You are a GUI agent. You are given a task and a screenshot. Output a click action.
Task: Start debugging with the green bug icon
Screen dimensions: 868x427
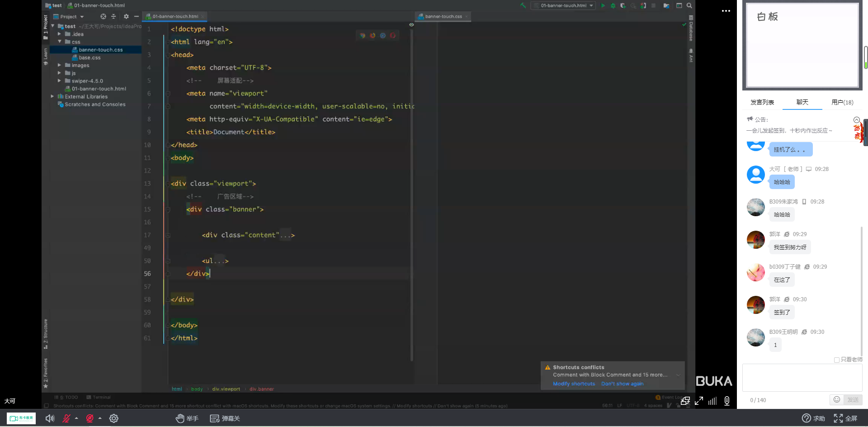point(613,5)
